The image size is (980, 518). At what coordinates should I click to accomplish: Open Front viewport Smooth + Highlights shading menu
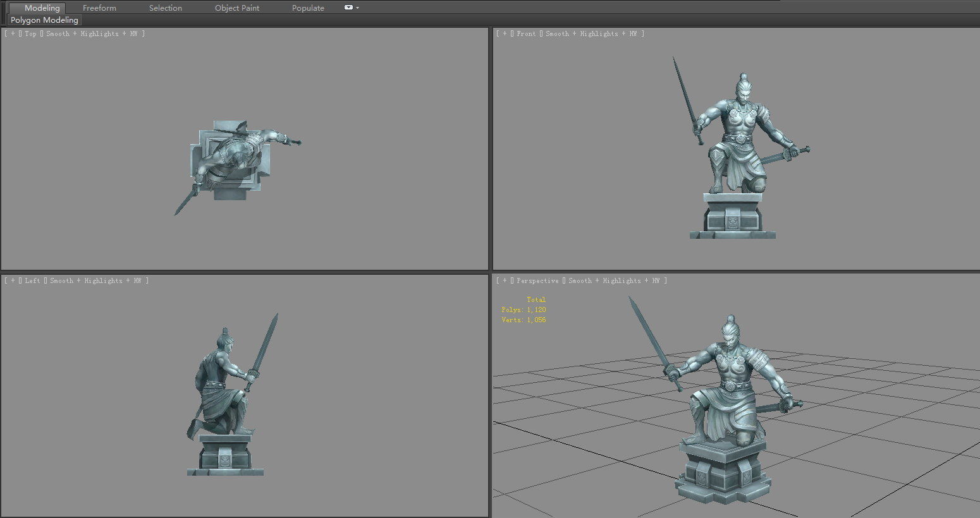point(591,33)
